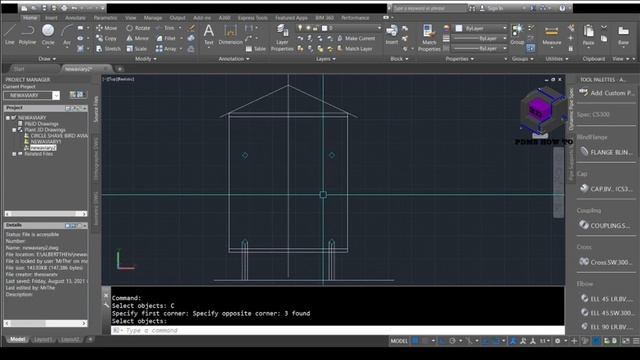Toggle polar tracking in status bar
Screen dimensions: 640x360
(x=452, y=341)
